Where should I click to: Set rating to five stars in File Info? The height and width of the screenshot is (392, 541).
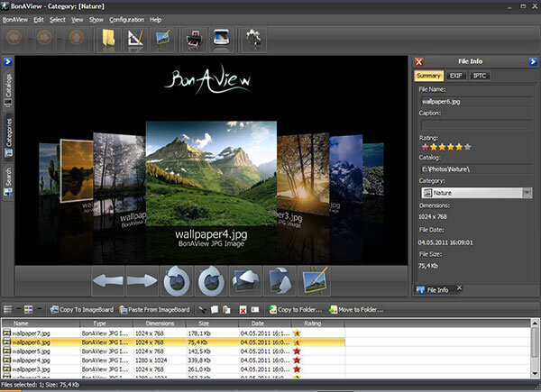point(469,147)
